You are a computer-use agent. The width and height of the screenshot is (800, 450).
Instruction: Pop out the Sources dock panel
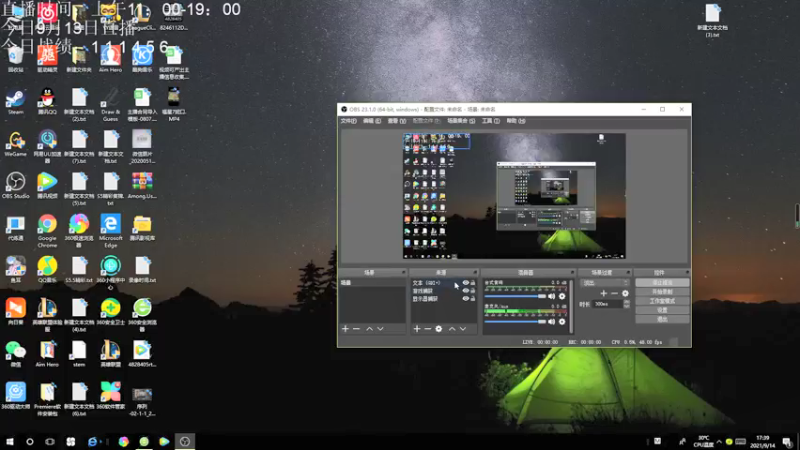click(475, 272)
